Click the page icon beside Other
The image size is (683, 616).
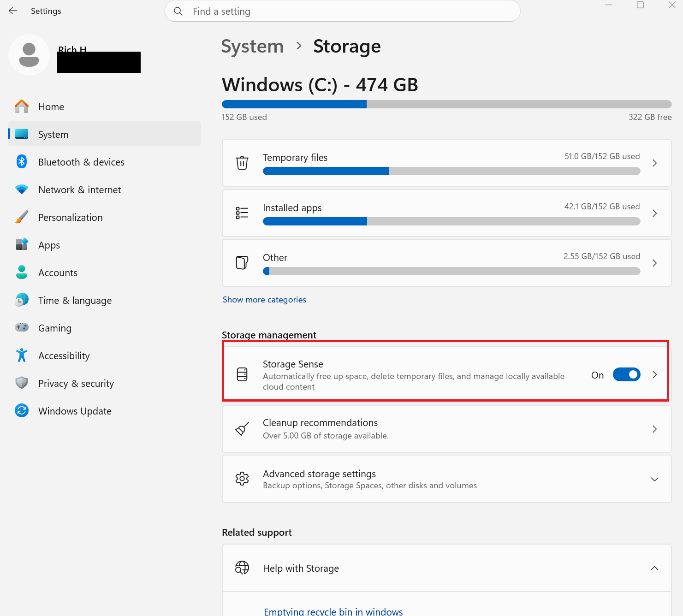242,263
